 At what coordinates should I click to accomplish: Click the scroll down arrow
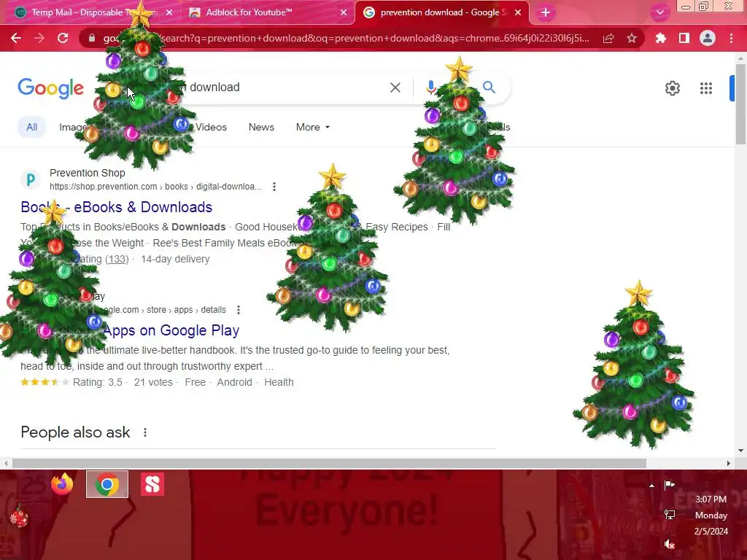pyautogui.click(x=740, y=451)
